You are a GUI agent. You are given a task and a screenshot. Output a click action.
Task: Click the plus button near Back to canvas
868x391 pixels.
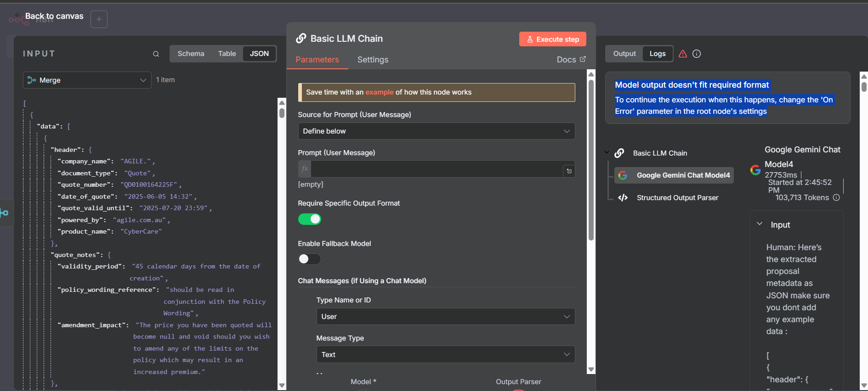(99, 19)
